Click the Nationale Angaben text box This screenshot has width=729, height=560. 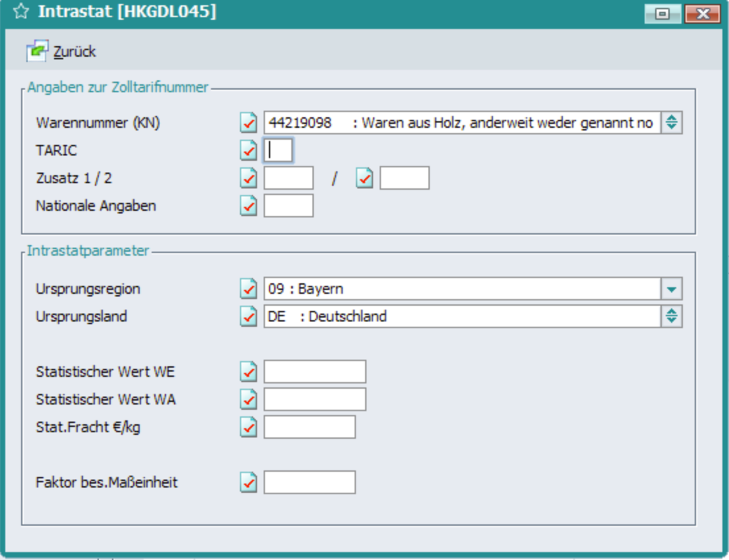click(x=288, y=206)
